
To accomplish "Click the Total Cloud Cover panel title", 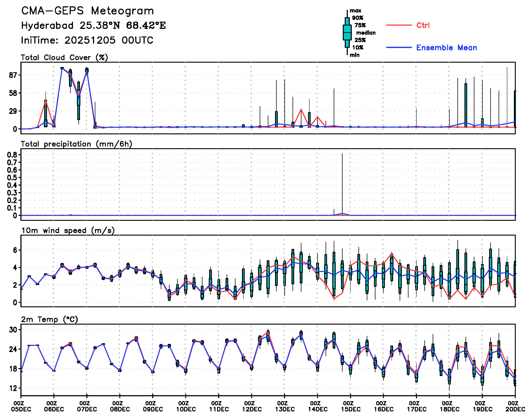I will click(64, 57).
